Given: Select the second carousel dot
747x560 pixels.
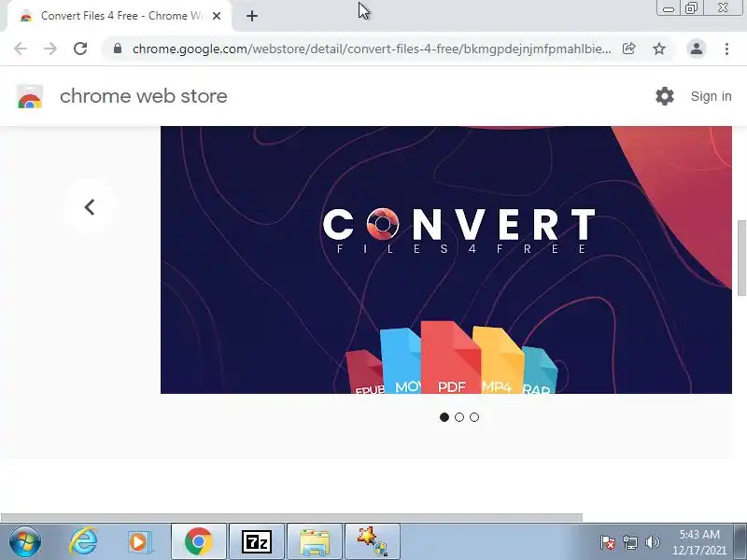Looking at the screenshot, I should [x=459, y=417].
